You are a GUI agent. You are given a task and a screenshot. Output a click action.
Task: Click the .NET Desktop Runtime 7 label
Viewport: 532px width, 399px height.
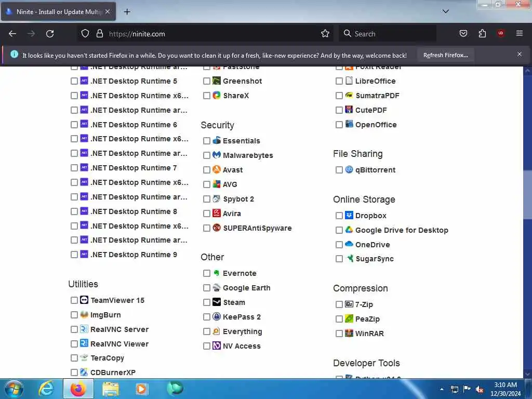point(134,168)
